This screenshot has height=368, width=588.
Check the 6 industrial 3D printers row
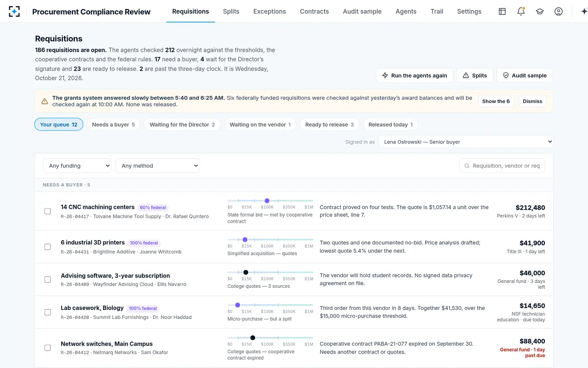[x=48, y=247]
